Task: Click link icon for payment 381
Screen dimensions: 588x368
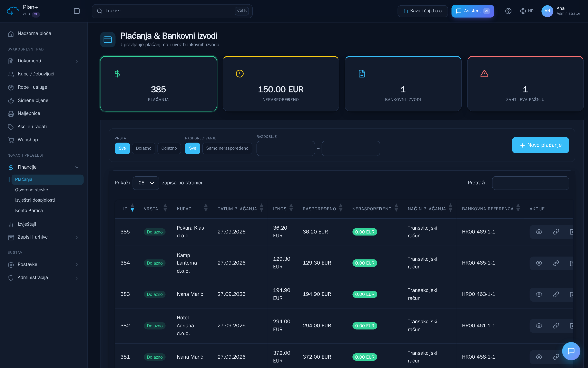Action: pyautogui.click(x=556, y=357)
